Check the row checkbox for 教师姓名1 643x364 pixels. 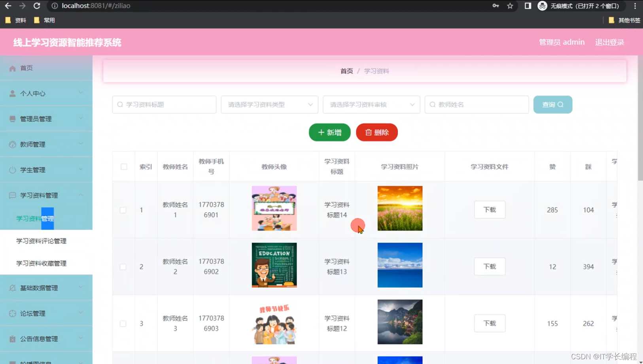(123, 210)
